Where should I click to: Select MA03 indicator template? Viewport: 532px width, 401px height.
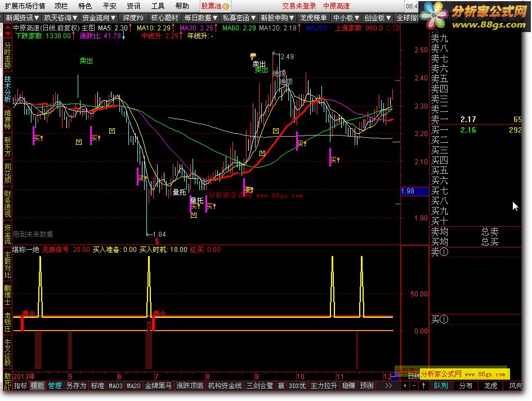[115, 386]
